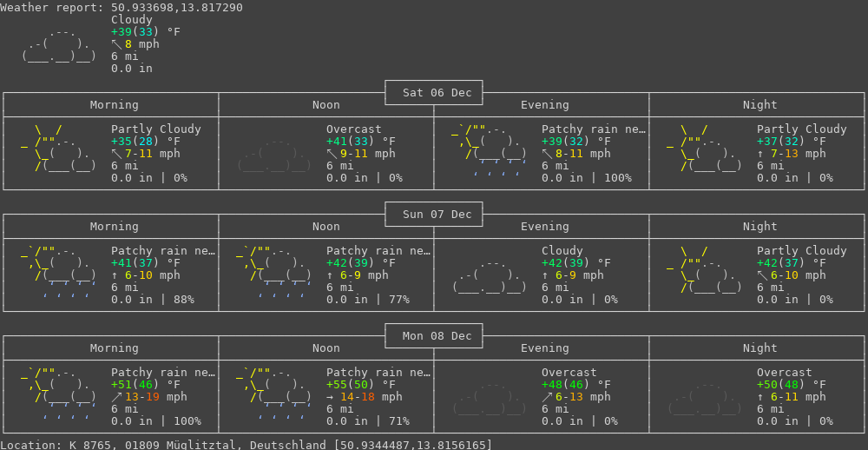Click Monday noon's patchy rain icon
Viewport: 868px width, 450px height.
pyautogui.click(x=274, y=394)
